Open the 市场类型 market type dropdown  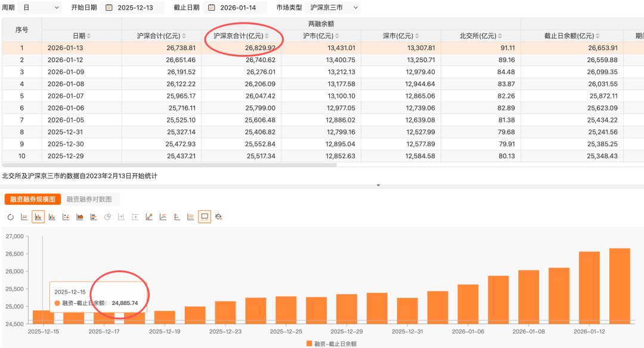[x=333, y=7]
